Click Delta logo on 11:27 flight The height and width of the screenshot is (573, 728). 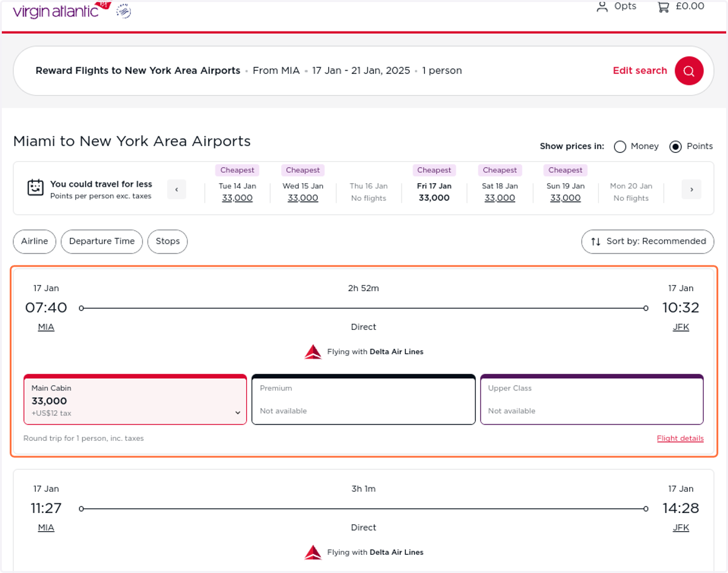(x=313, y=552)
